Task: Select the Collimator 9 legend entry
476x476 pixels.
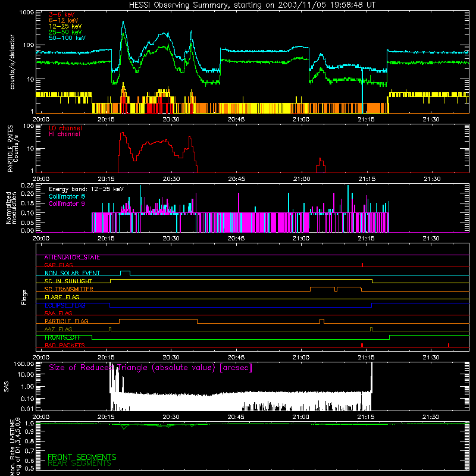Action: tap(67, 203)
